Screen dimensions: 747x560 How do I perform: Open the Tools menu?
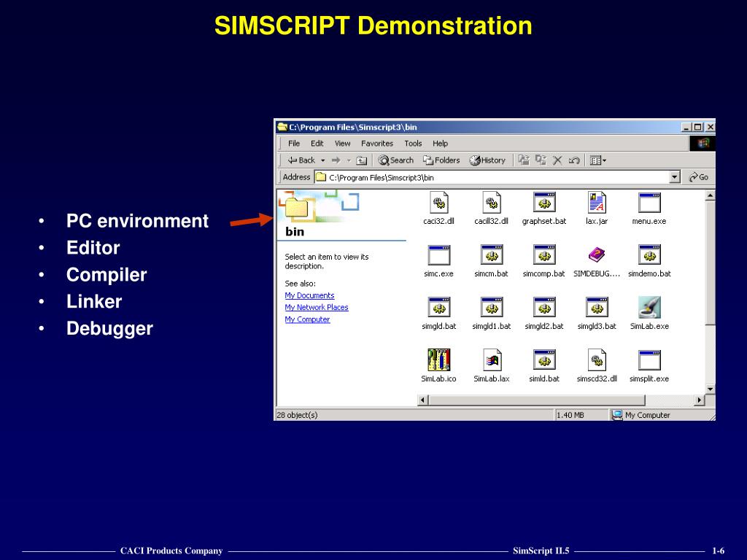tap(413, 144)
